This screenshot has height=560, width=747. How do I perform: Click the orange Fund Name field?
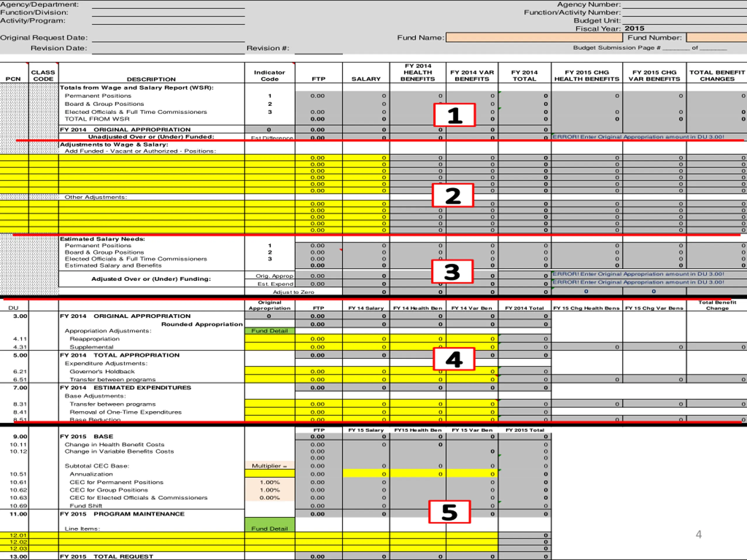pyautogui.click(x=534, y=37)
